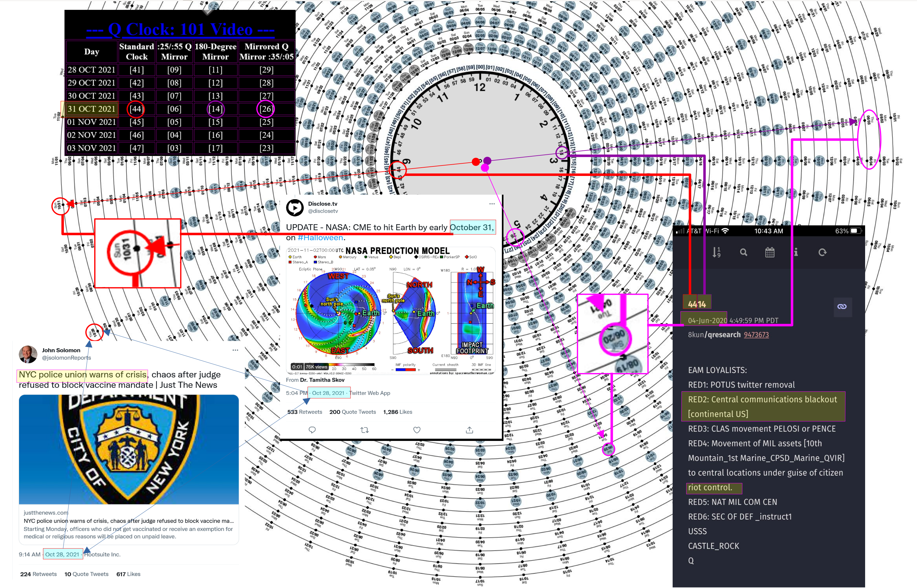917x588 pixels.
Task: Click the 28 OCT 2021 table row date
Action: (91, 70)
